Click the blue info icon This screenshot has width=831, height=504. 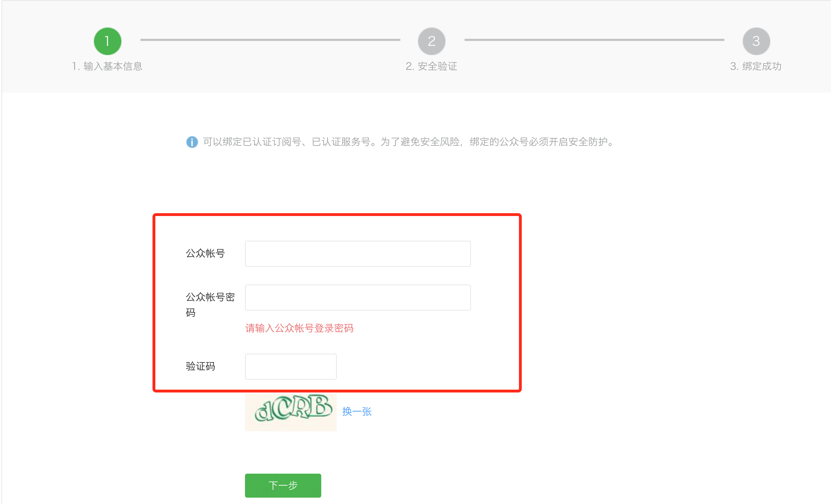tap(192, 142)
